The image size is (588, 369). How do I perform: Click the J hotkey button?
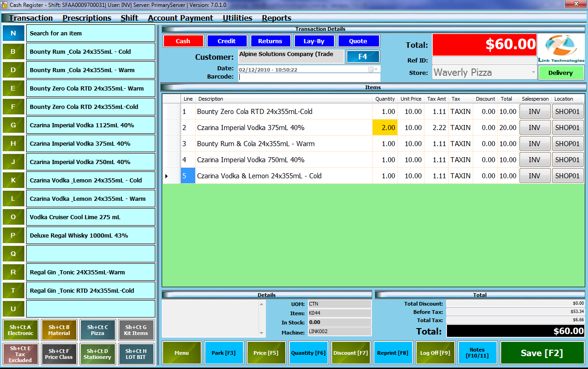click(13, 162)
